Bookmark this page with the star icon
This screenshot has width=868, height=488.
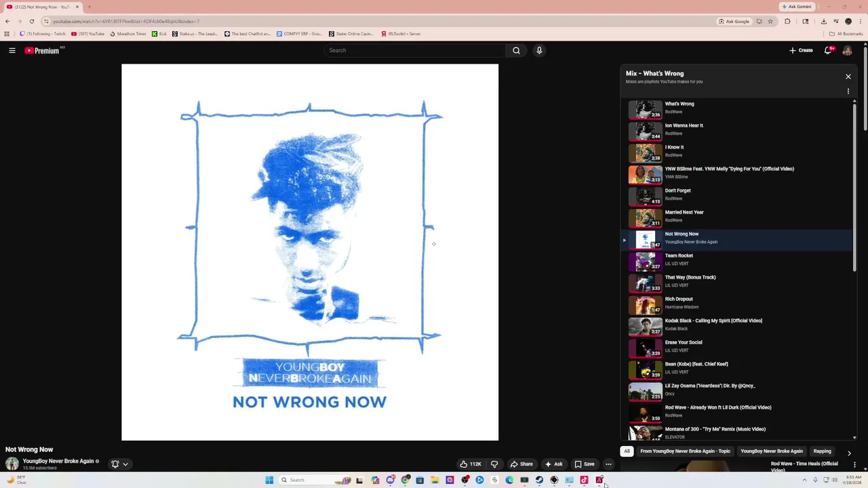point(770,21)
